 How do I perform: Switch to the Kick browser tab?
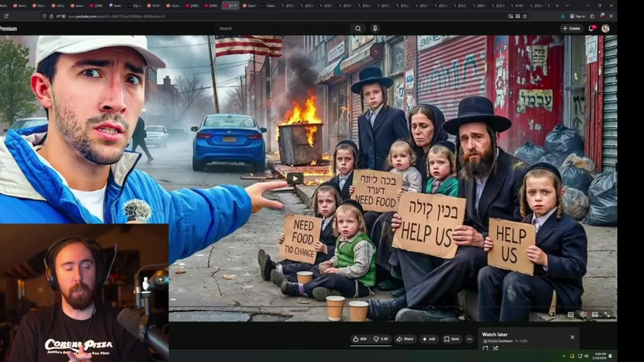pyautogui.click(x=39, y=6)
